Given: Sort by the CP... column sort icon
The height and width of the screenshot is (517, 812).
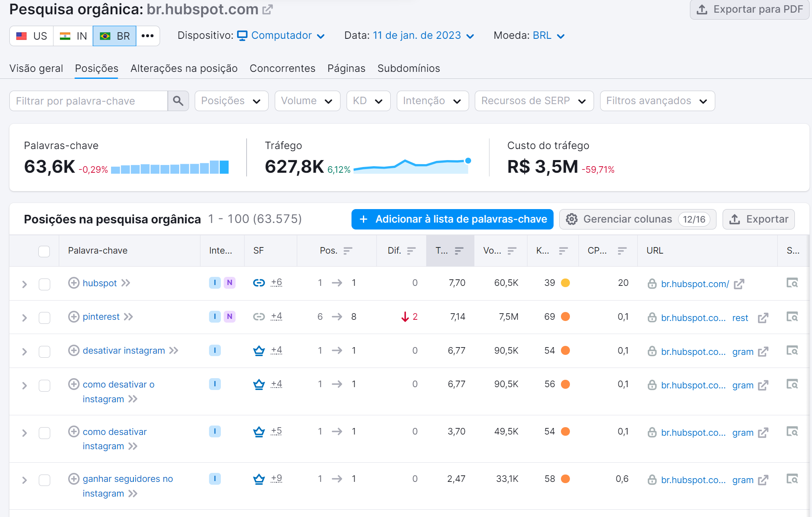Looking at the screenshot, I should coord(622,251).
